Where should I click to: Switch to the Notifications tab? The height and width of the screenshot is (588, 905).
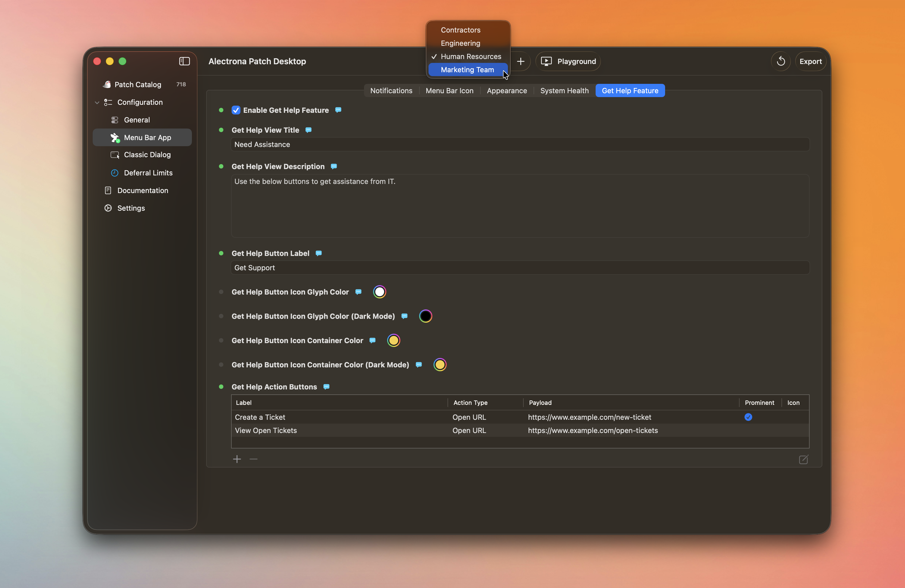click(x=391, y=90)
